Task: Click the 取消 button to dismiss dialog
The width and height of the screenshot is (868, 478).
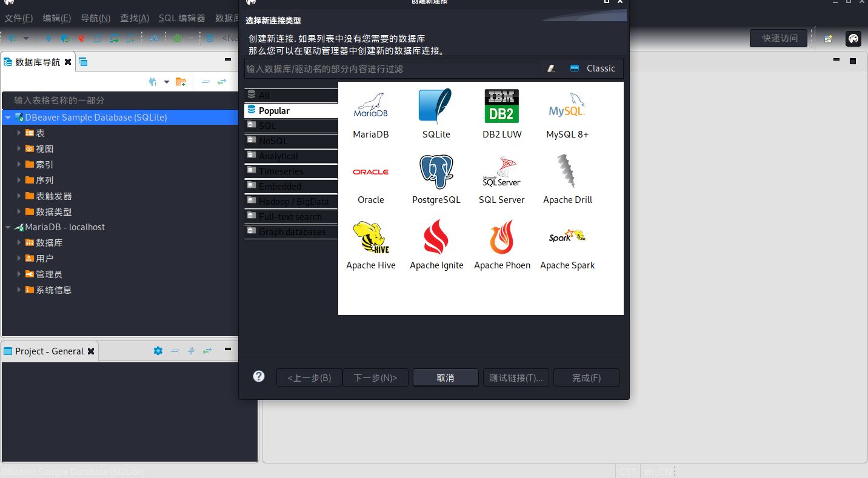Action: point(445,377)
